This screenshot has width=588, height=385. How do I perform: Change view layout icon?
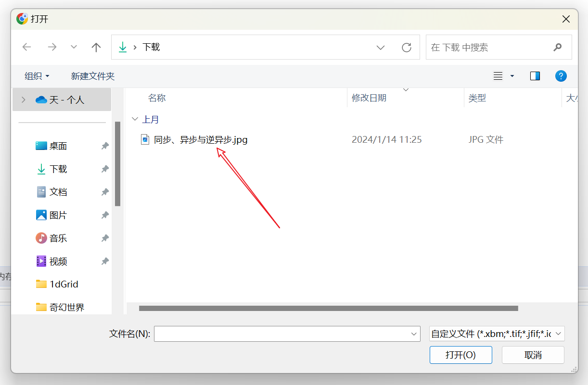coord(498,76)
